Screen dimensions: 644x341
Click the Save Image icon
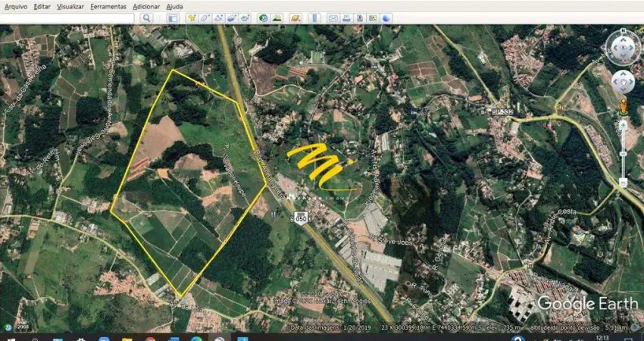point(360,18)
